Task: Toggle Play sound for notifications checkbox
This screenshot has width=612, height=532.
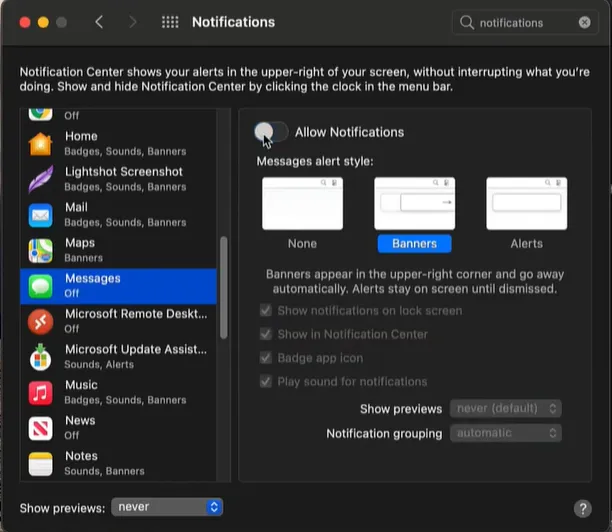Action: [x=266, y=381]
